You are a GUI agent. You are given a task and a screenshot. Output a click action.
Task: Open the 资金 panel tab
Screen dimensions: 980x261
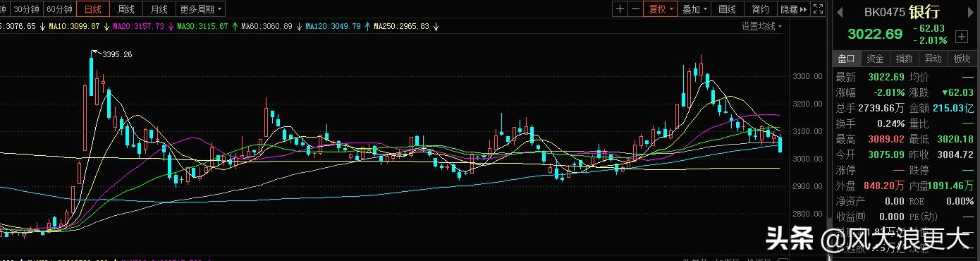[876, 59]
